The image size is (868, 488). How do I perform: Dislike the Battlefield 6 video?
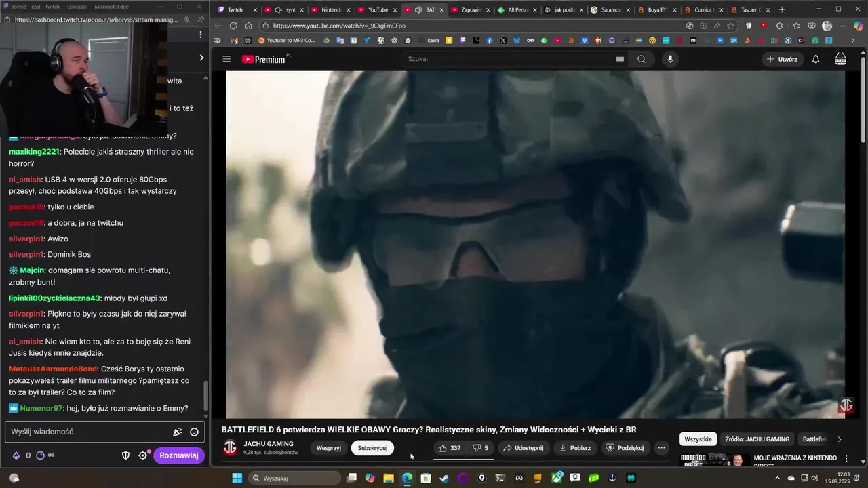(x=481, y=448)
